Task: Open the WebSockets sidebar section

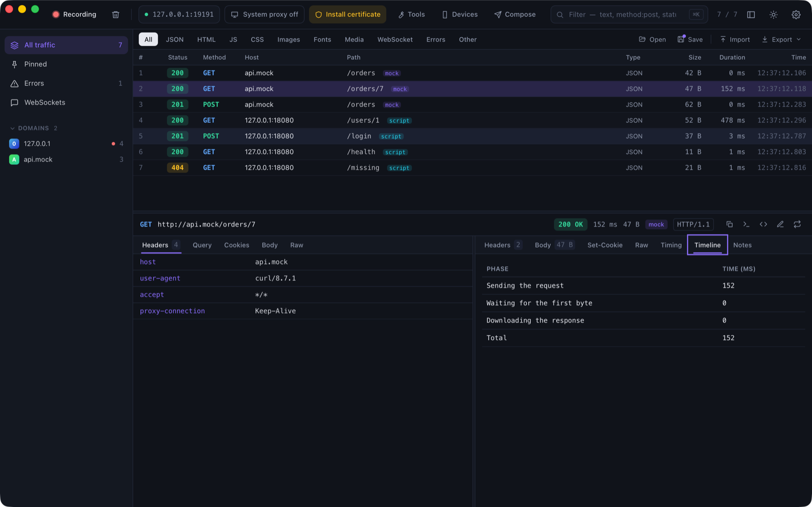Action: (x=66, y=102)
